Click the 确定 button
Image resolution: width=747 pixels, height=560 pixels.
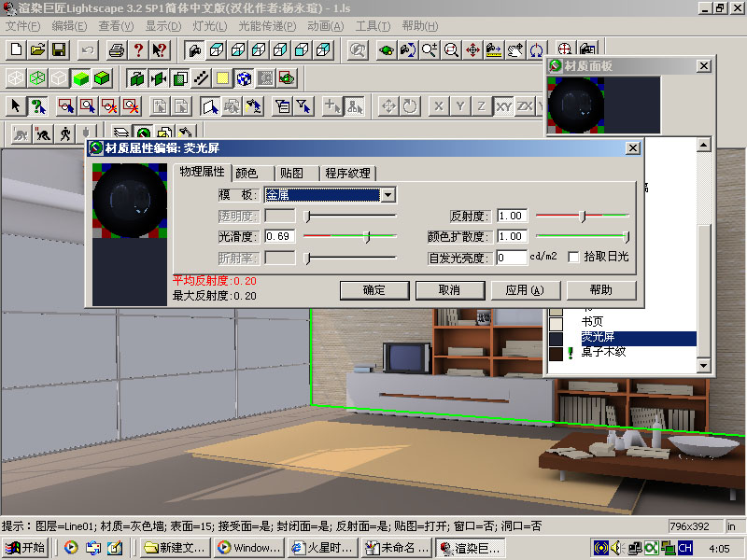374,290
